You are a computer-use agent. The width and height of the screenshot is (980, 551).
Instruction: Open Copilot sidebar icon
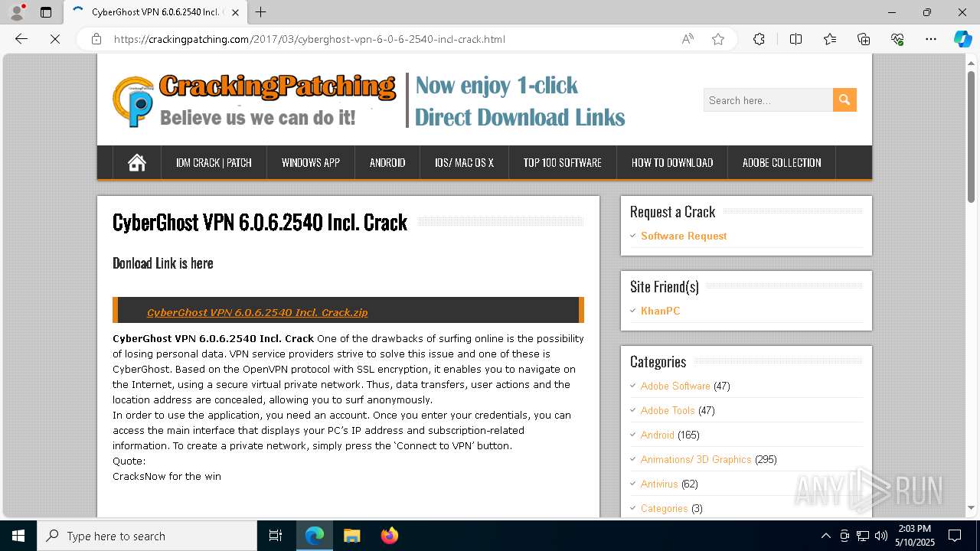click(x=962, y=39)
